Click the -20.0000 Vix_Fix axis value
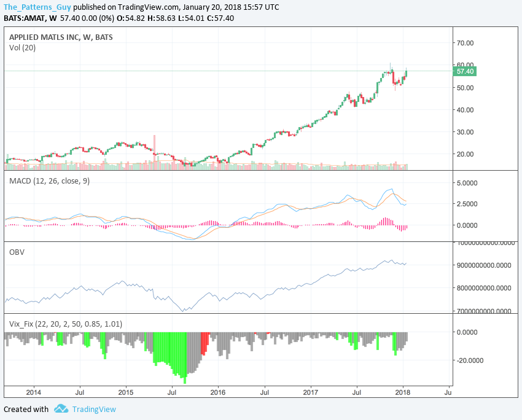Screen dimensions: 522x420 [x=469, y=360]
